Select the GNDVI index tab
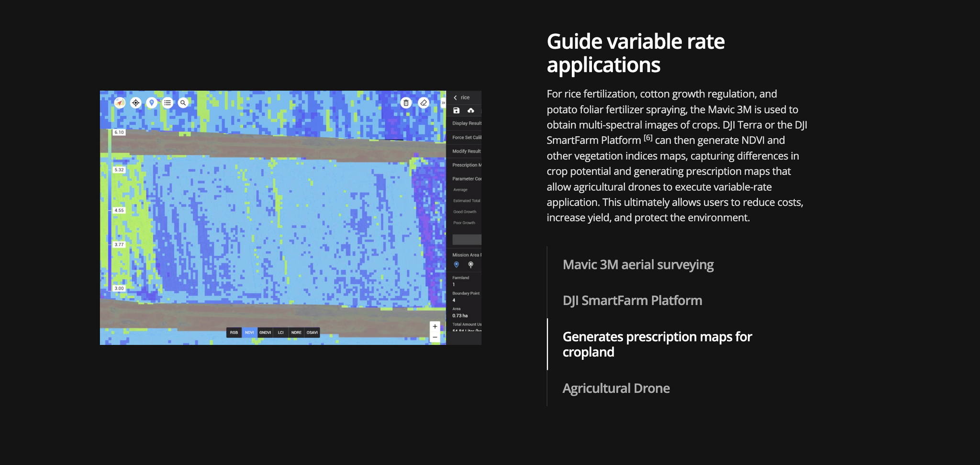The image size is (980, 465). point(265,332)
